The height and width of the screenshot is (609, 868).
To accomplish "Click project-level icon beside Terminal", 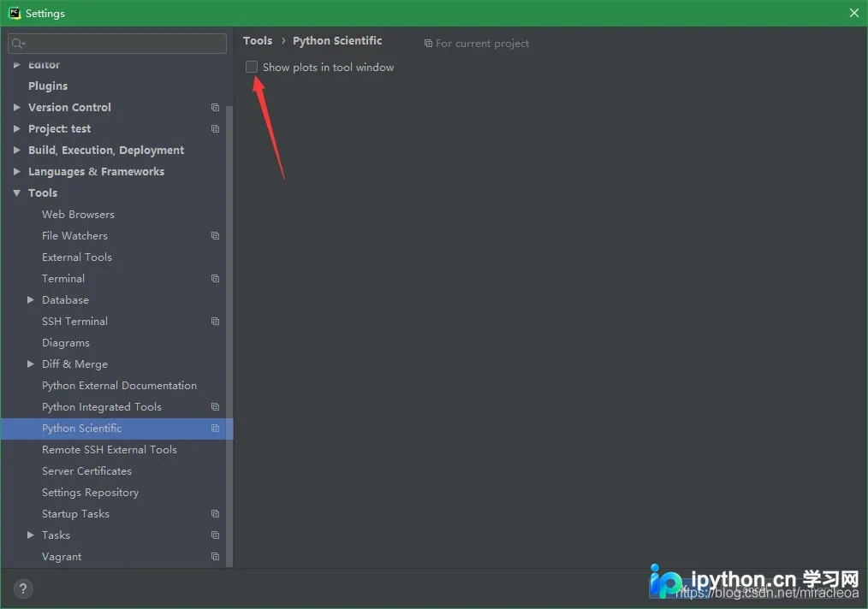I will click(216, 279).
